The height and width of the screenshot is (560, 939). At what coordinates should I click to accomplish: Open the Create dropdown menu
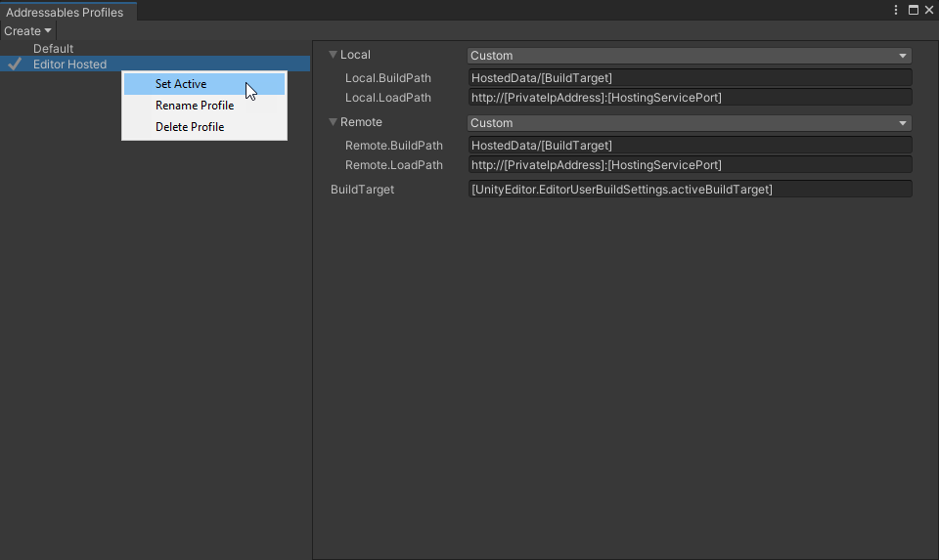pyautogui.click(x=27, y=31)
